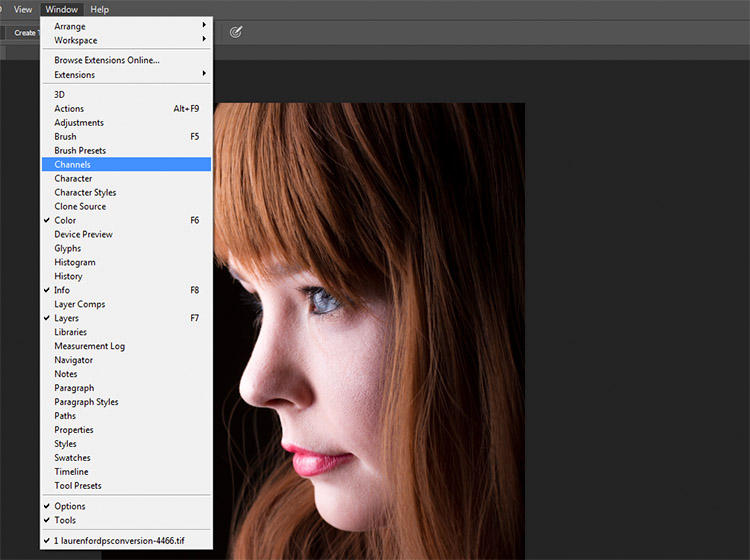Image resolution: width=750 pixels, height=560 pixels.
Task: Click the circular brush icon in options bar
Action: pos(236,32)
